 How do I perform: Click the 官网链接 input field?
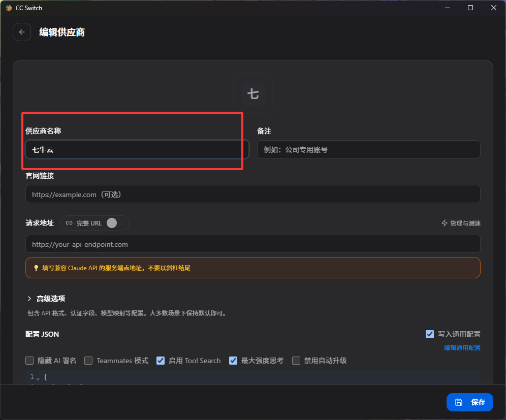(252, 194)
